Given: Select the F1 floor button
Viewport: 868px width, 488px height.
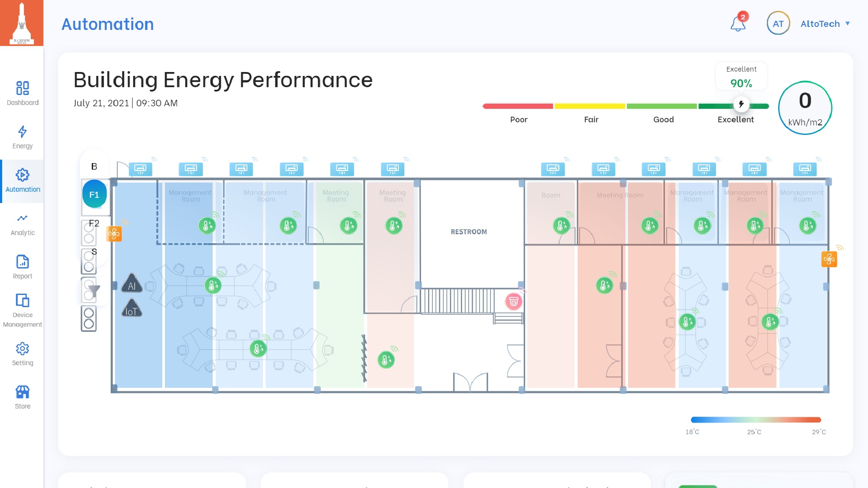Looking at the screenshot, I should point(94,194).
